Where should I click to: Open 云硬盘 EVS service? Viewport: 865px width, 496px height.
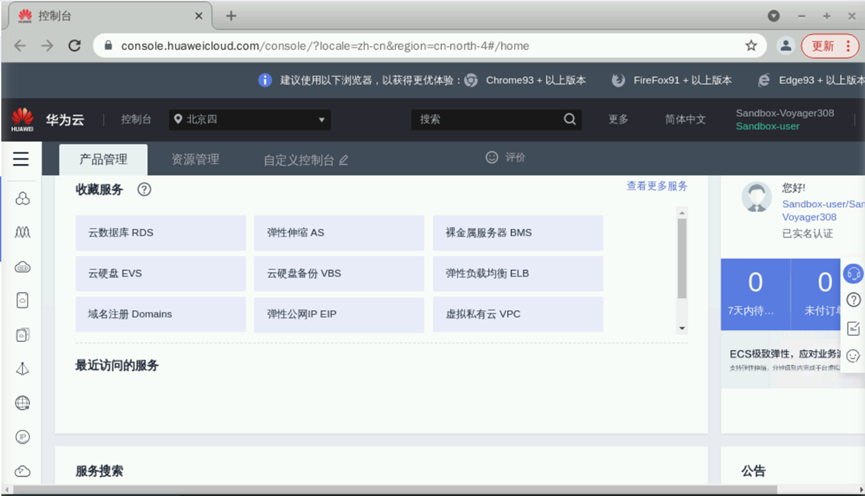161,274
